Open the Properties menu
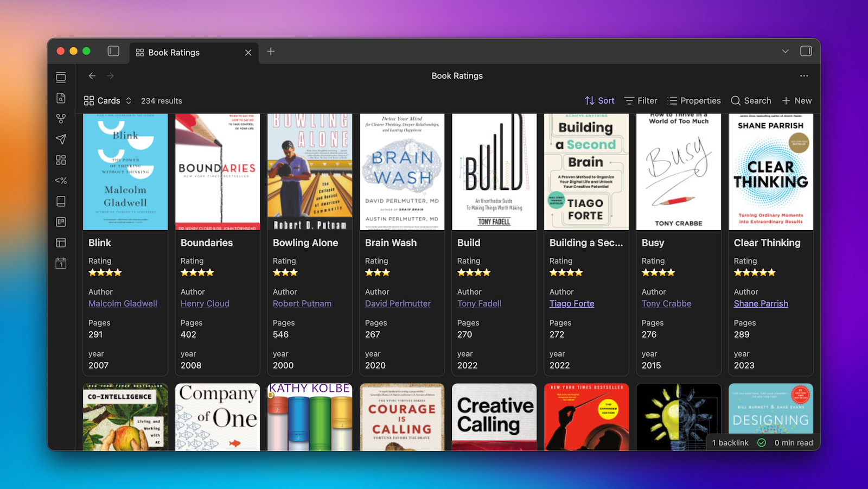This screenshot has height=489, width=868. (x=694, y=101)
